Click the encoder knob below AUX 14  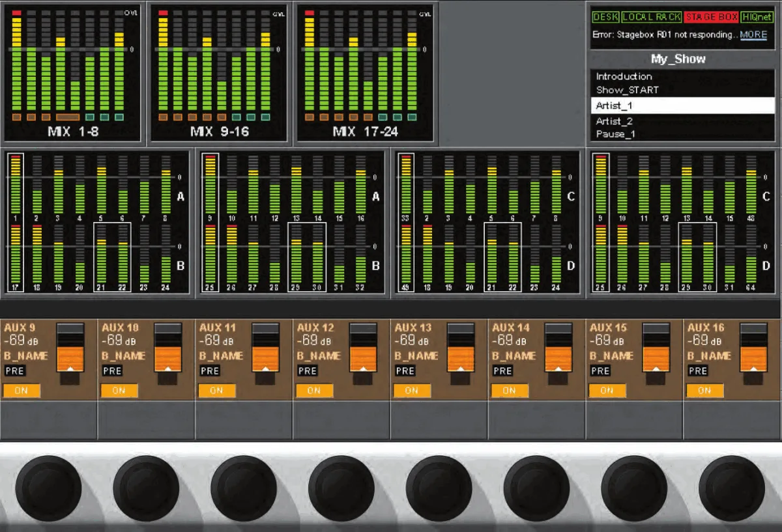[537, 488]
